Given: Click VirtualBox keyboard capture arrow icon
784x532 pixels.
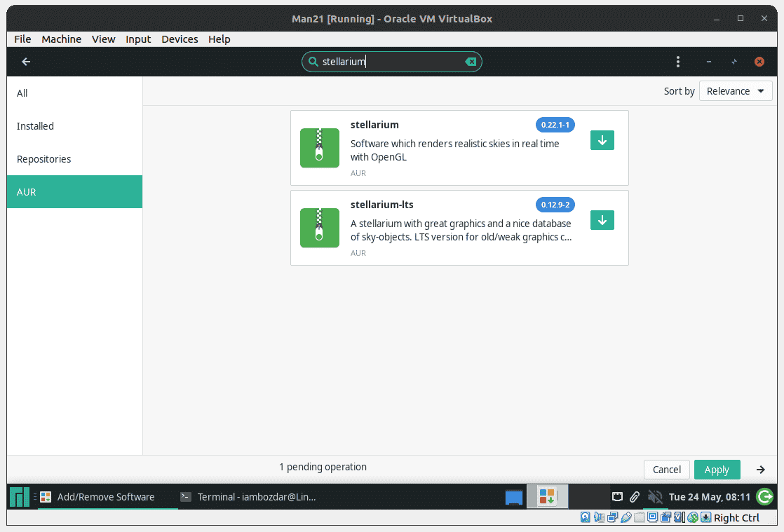Looking at the screenshot, I should 706,517.
